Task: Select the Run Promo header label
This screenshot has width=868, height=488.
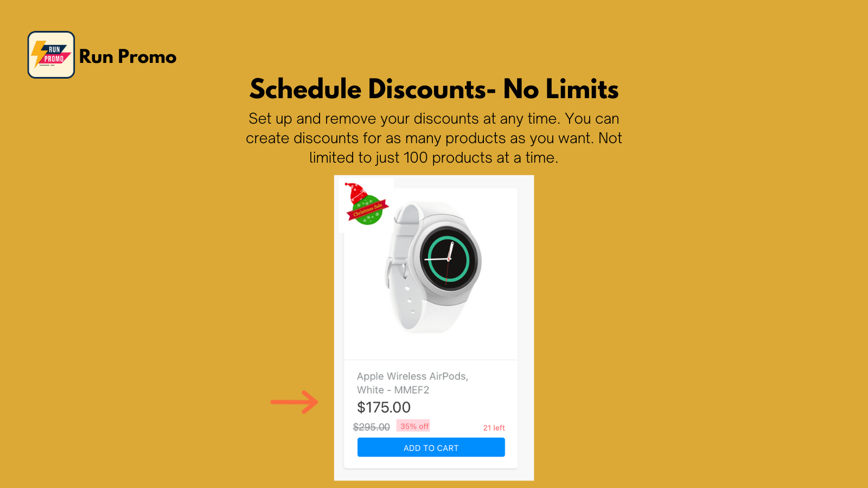Action: point(127,56)
